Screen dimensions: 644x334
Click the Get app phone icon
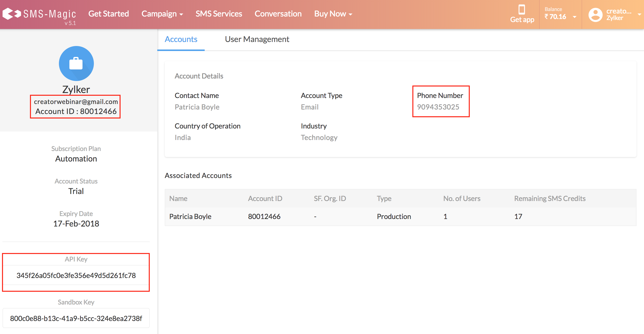[521, 10]
